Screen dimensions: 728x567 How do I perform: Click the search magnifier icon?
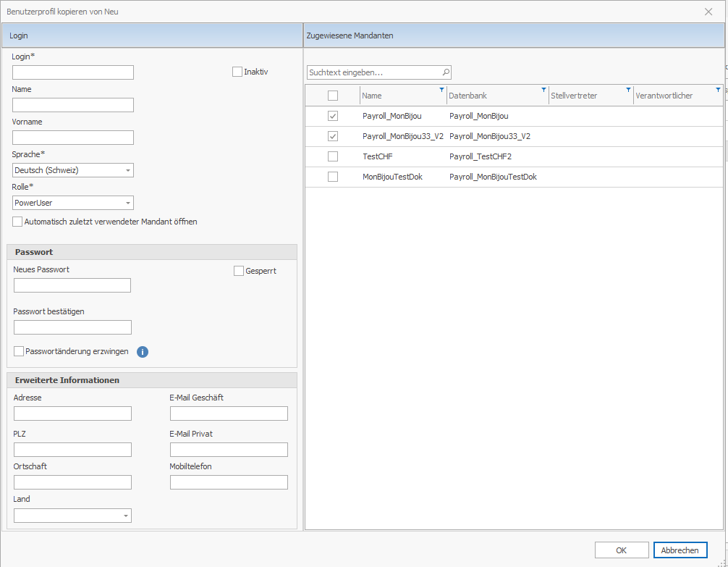(x=446, y=72)
